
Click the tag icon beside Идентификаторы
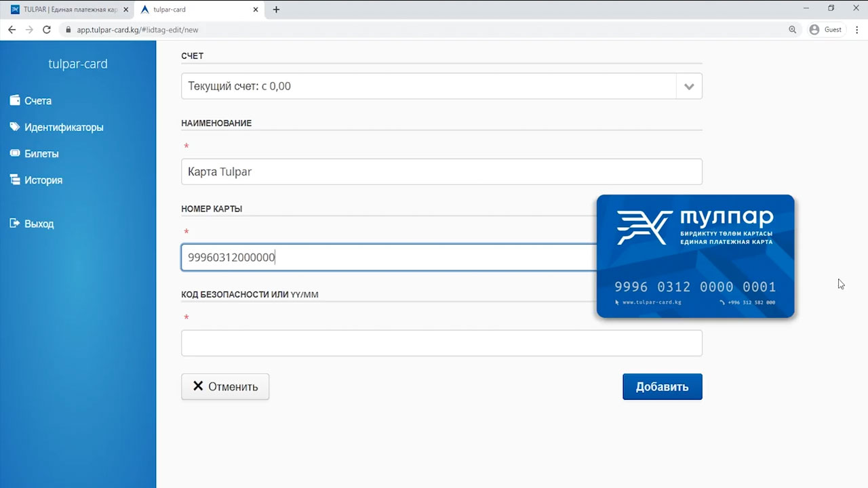point(14,127)
